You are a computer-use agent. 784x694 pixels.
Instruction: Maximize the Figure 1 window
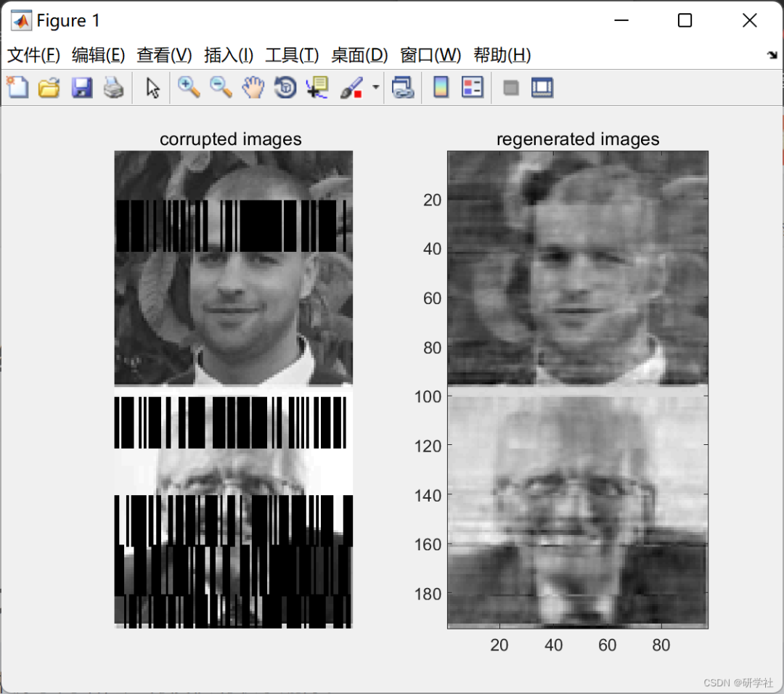click(x=685, y=20)
